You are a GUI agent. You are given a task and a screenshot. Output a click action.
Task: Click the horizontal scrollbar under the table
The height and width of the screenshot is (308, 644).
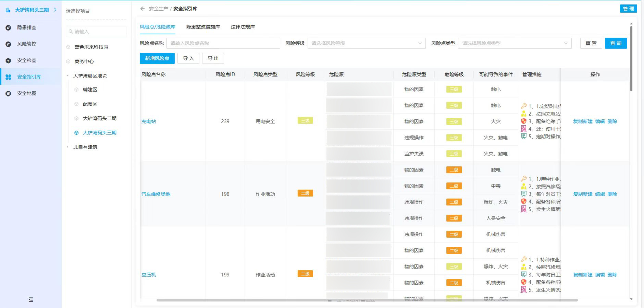(x=367, y=300)
